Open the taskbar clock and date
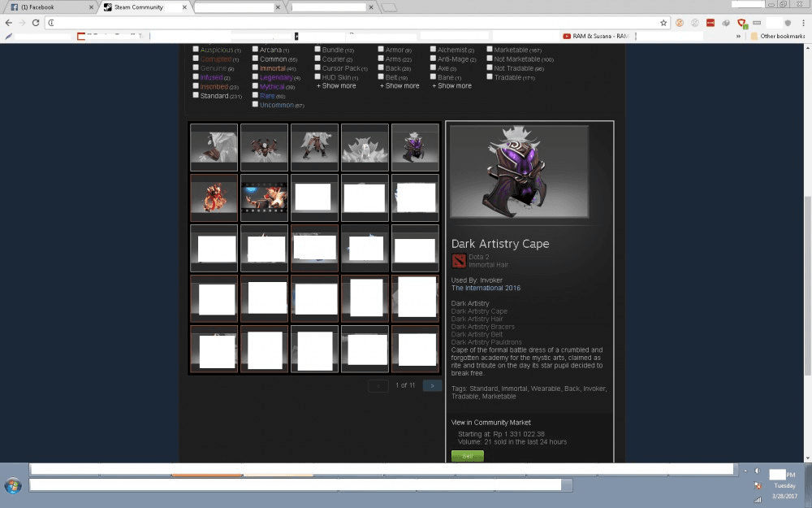Screen dimensions: 812x508 point(785,485)
